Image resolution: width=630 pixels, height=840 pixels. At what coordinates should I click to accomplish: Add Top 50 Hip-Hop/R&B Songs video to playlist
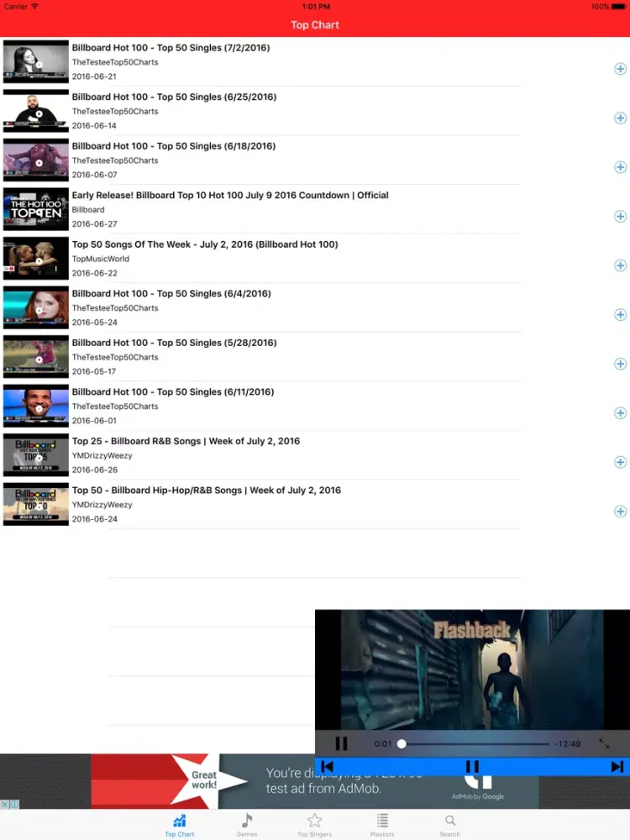[x=620, y=512]
